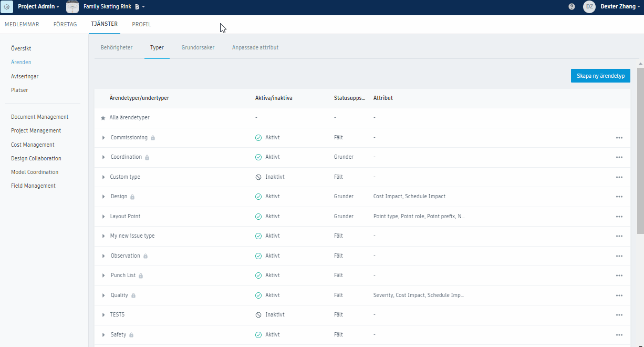Click the DZ user avatar
Screen dimensions: 644x347
589,7
